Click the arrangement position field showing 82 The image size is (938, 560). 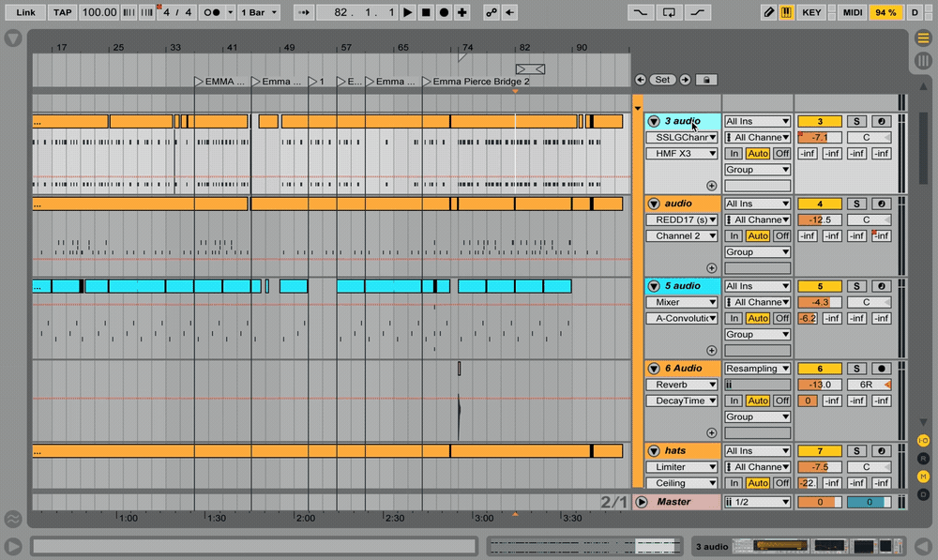pyautogui.click(x=358, y=12)
